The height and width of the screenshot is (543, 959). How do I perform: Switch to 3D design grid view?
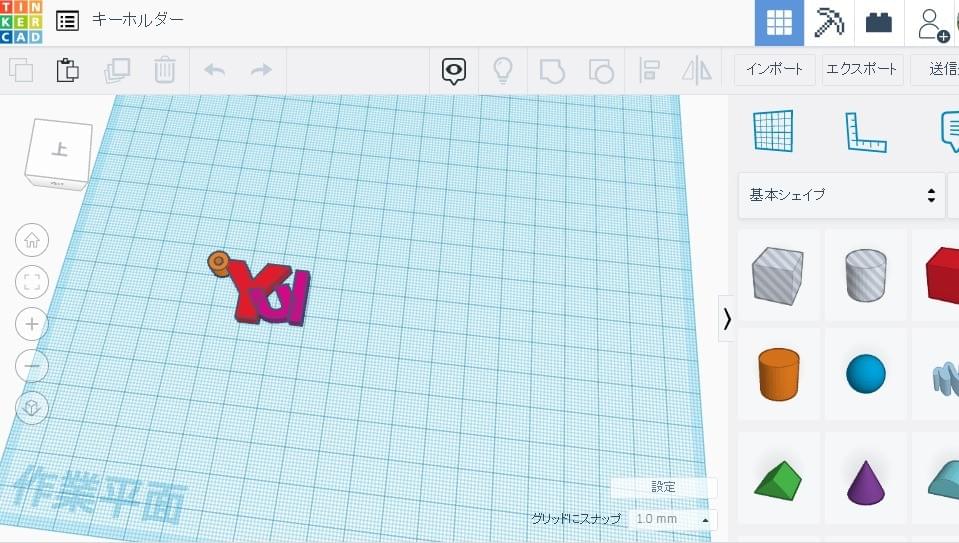click(x=779, y=23)
